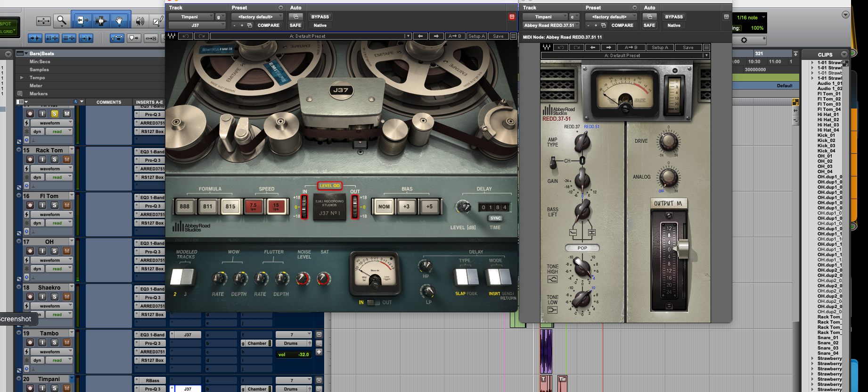Click redo arrow in J37 plugin toolbar
The height and width of the screenshot is (392, 868).
(x=202, y=36)
